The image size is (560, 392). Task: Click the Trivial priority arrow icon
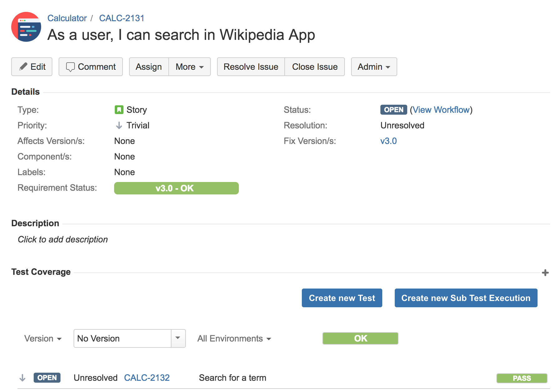click(119, 125)
